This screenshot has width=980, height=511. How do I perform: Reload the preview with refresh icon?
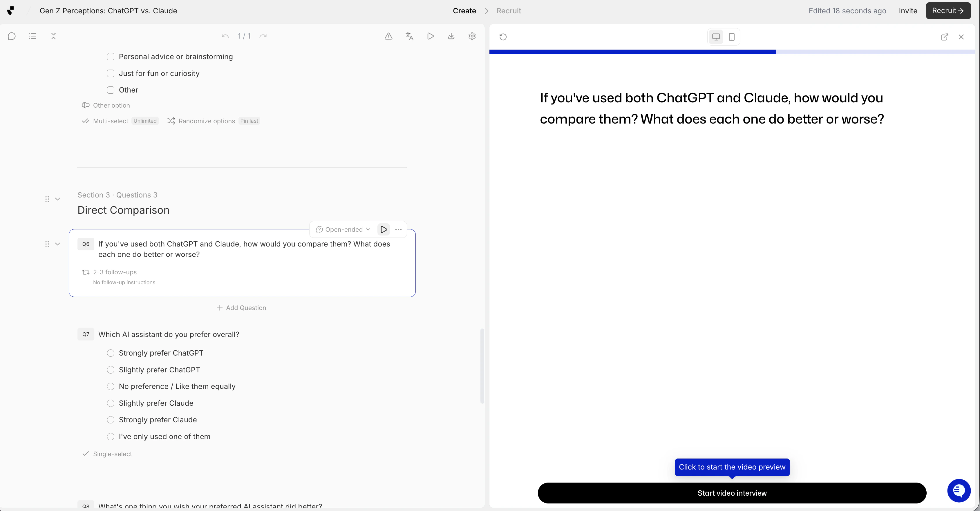click(503, 37)
